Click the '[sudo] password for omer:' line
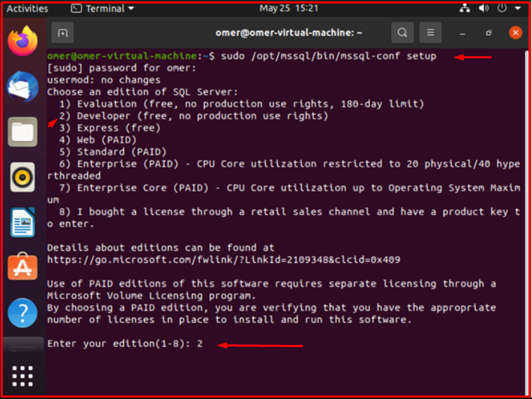This screenshot has height=399, width=532. pyautogui.click(x=122, y=68)
